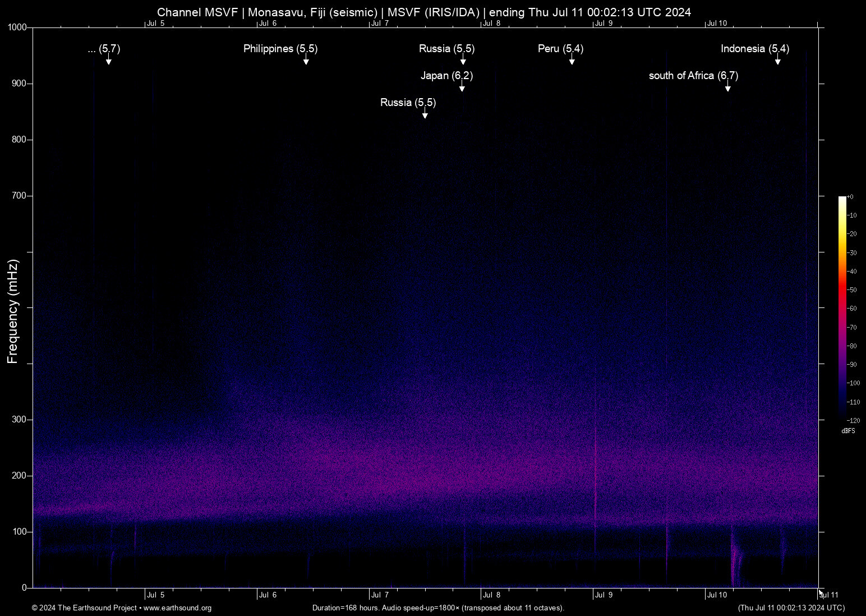The width and height of the screenshot is (866, 616).
Task: Click the arrow beneath south of Africa (6.7)
Action: click(x=728, y=87)
